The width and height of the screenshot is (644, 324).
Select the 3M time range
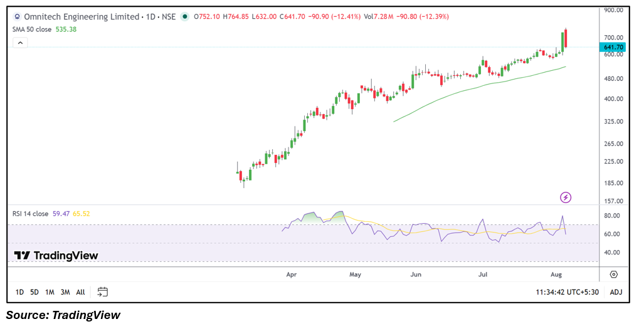65,293
